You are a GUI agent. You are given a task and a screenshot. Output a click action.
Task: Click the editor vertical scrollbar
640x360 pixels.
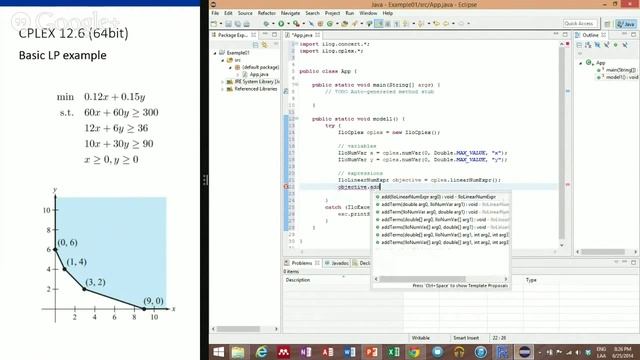pyautogui.click(x=562, y=143)
